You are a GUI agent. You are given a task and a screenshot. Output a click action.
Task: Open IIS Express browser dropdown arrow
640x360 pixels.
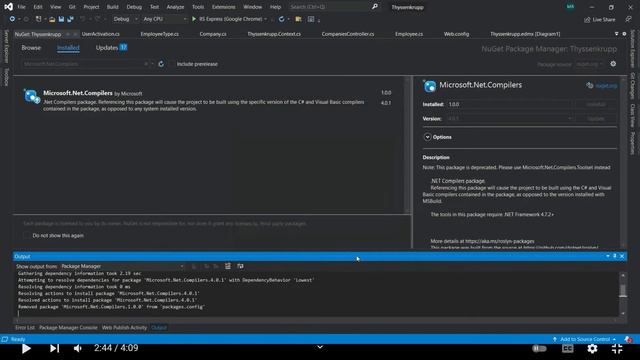pos(266,19)
